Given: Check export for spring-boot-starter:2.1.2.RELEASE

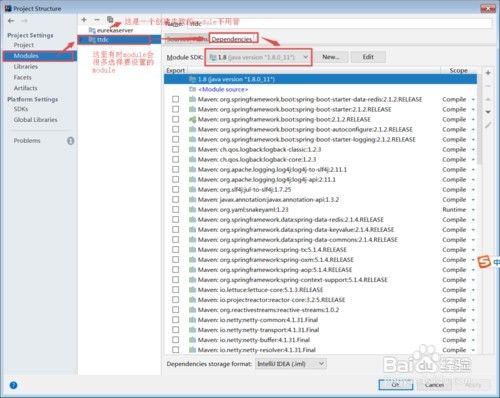Looking at the screenshot, I should tap(176, 109).
